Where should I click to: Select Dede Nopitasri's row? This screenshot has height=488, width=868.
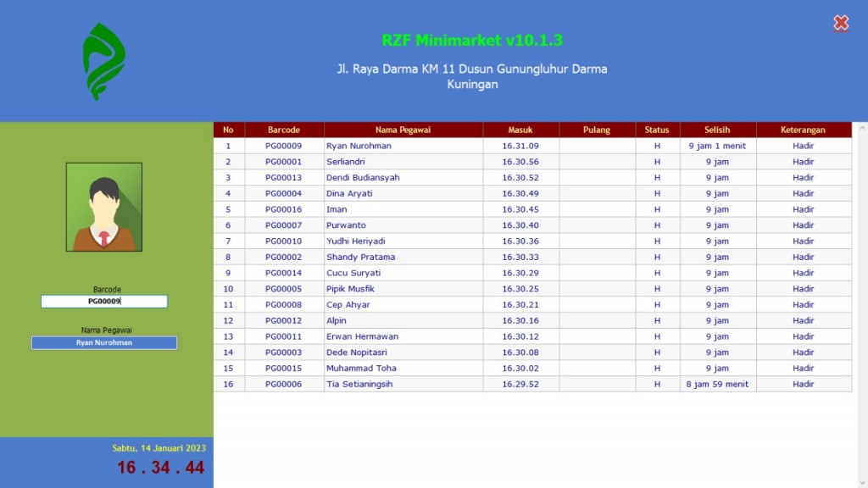[x=532, y=352]
